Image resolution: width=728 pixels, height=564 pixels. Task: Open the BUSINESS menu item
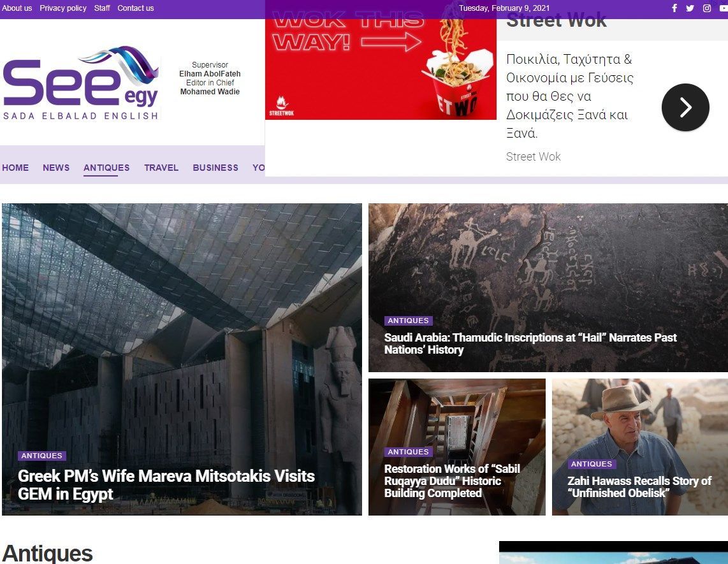pyautogui.click(x=215, y=168)
